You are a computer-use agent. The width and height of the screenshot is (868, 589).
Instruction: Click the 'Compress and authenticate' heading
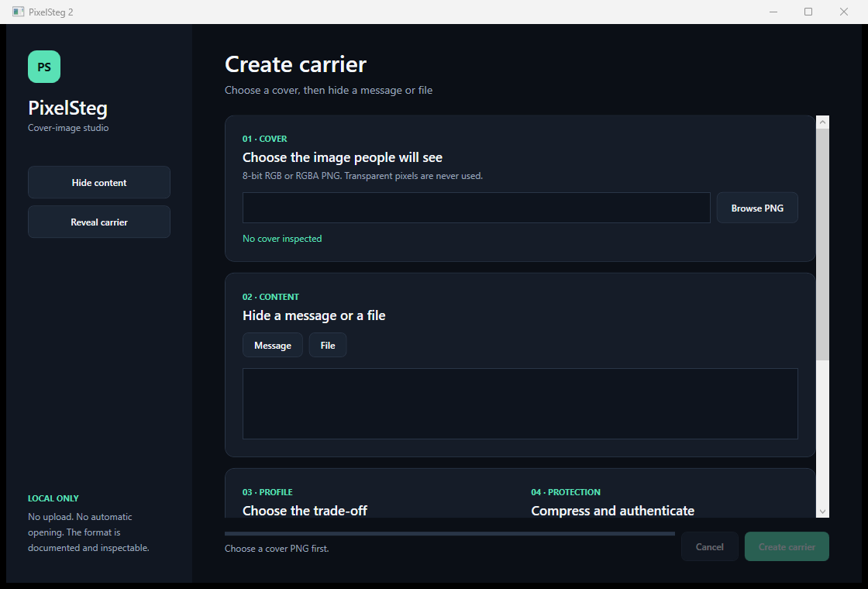coord(613,511)
